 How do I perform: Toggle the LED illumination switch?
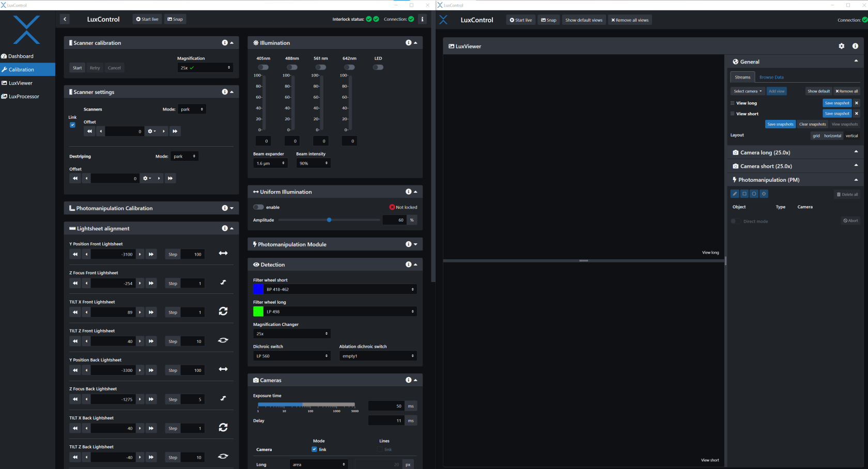[378, 67]
